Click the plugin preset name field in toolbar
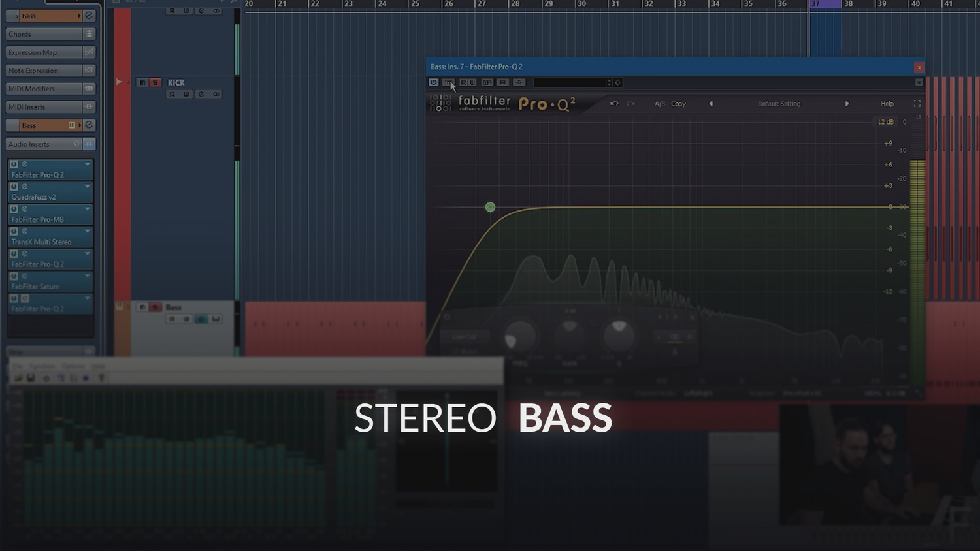 coord(569,82)
